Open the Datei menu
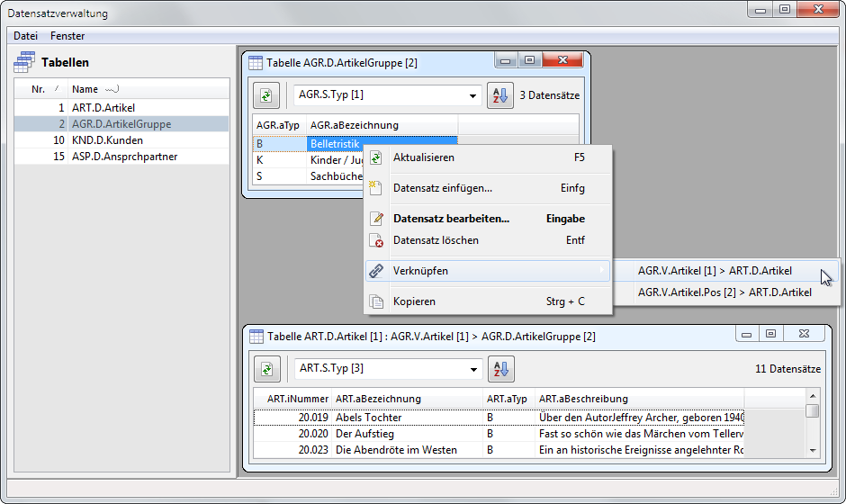 [x=25, y=36]
